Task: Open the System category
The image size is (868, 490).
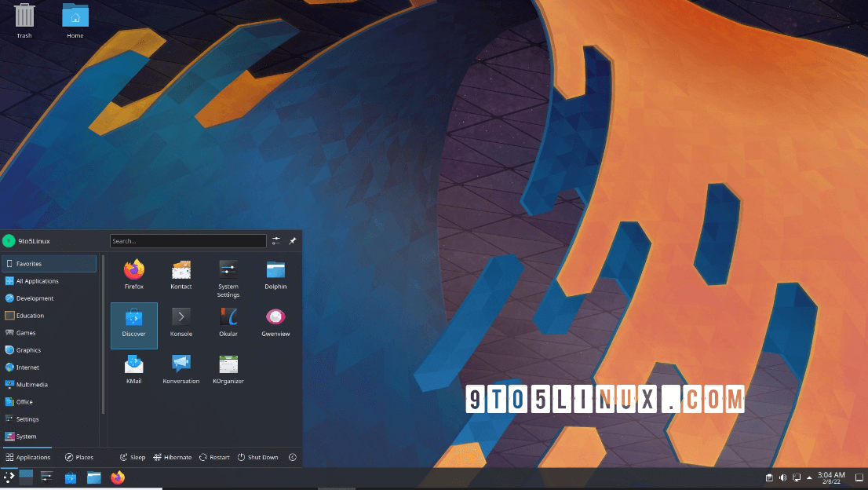Action: [49, 437]
